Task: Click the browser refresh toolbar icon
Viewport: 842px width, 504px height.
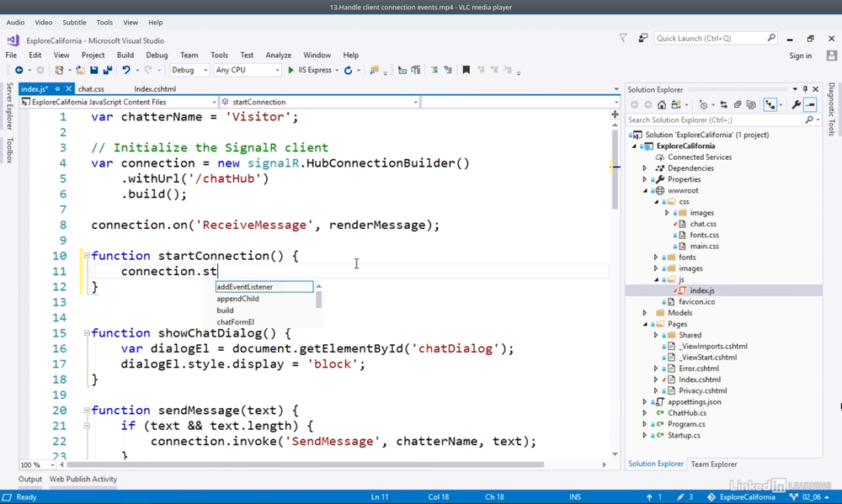Action: 348,71
